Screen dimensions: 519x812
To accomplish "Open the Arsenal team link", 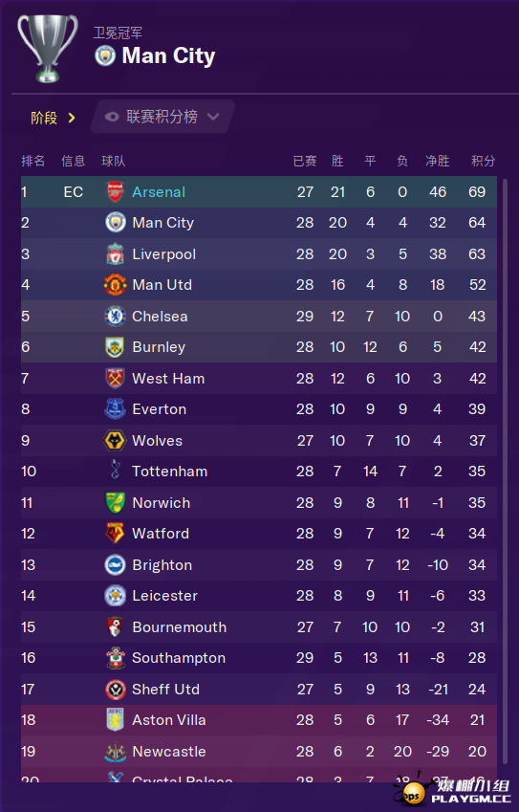I will tap(159, 192).
